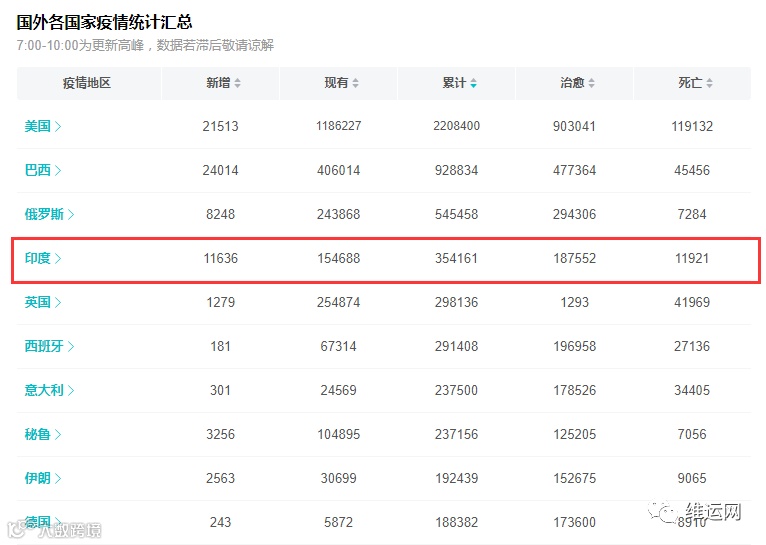Select Russia's new cases value 8248
Image resolution: width=766 pixels, height=545 pixels.
point(220,214)
